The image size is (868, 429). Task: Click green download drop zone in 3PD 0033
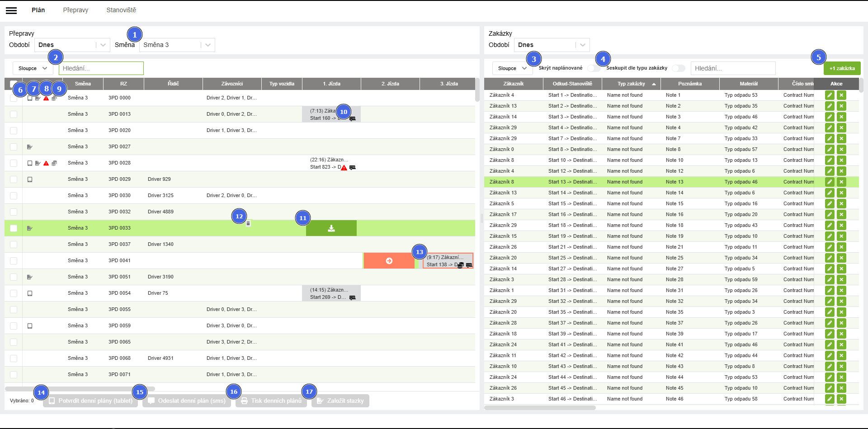[x=331, y=228]
